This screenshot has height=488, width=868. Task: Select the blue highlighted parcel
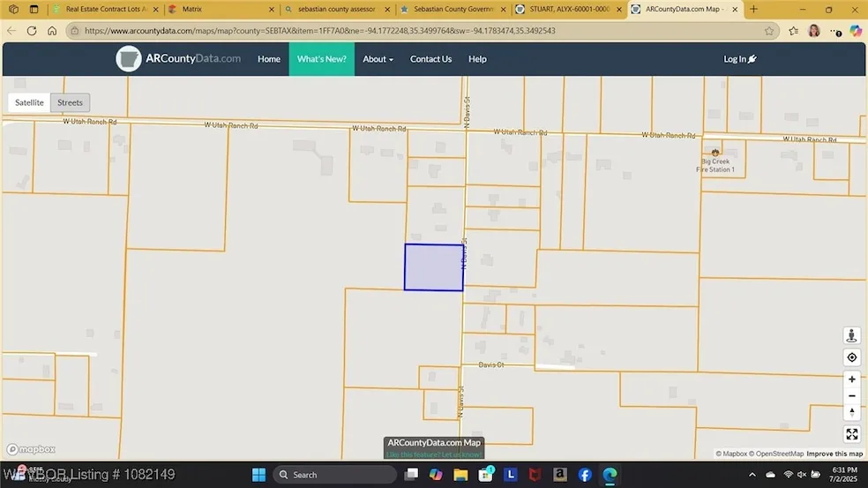pyautogui.click(x=433, y=267)
